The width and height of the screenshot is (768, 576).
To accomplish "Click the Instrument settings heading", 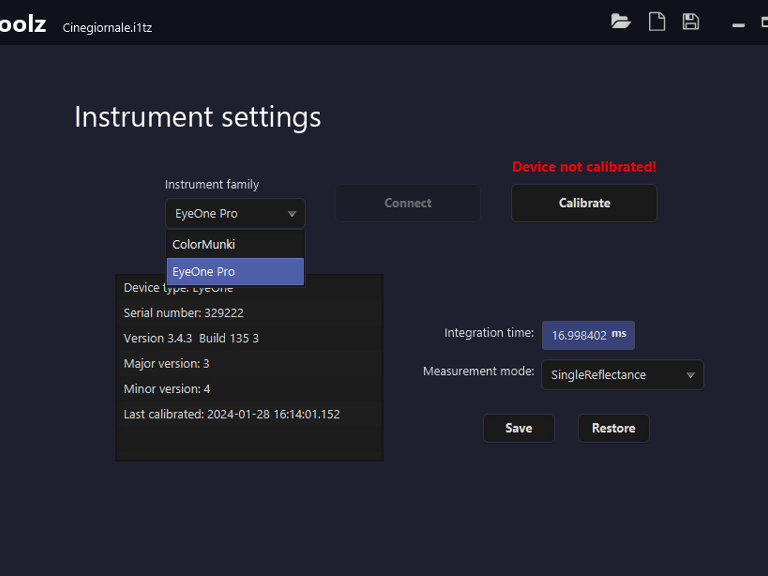I will click(198, 117).
